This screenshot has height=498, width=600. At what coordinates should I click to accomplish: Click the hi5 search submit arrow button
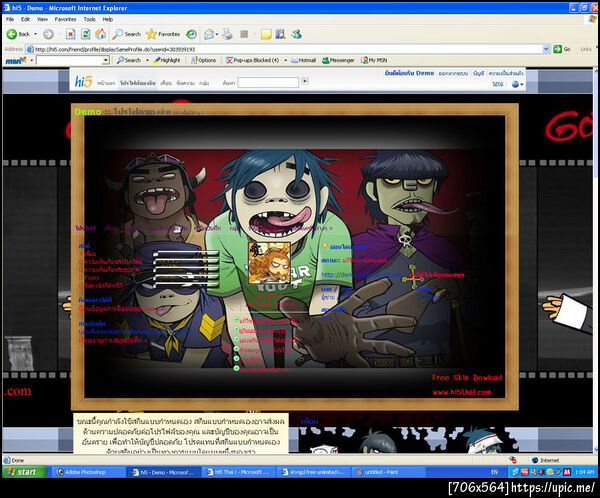click(305, 81)
